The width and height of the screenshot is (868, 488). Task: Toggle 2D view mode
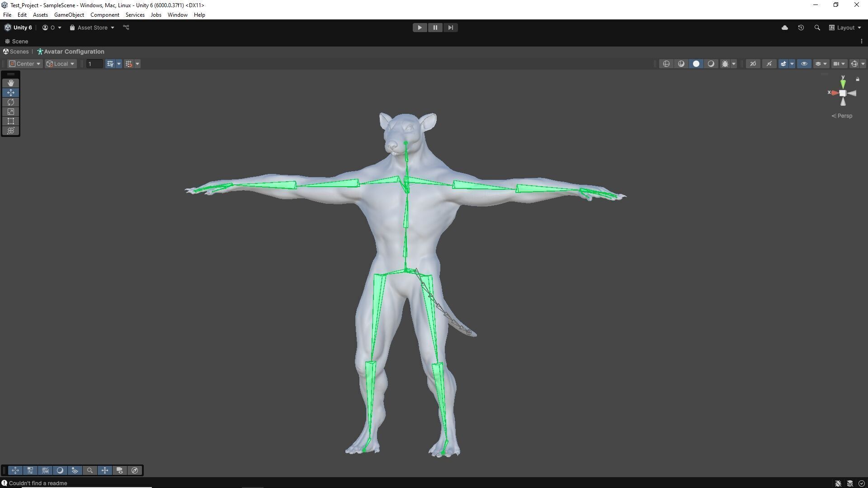pyautogui.click(x=753, y=64)
